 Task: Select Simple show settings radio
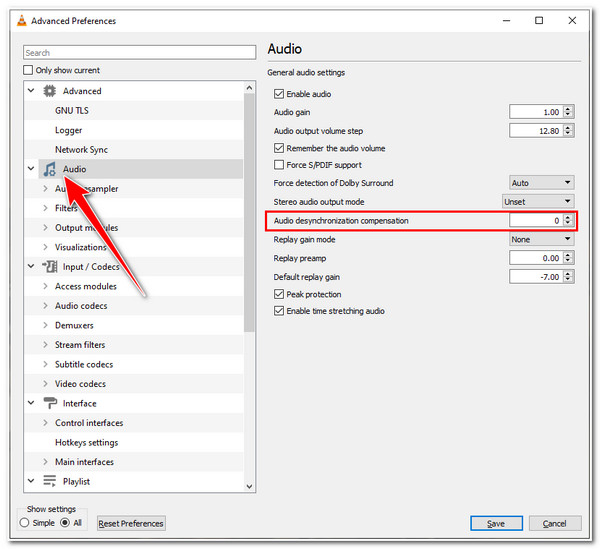click(x=24, y=523)
